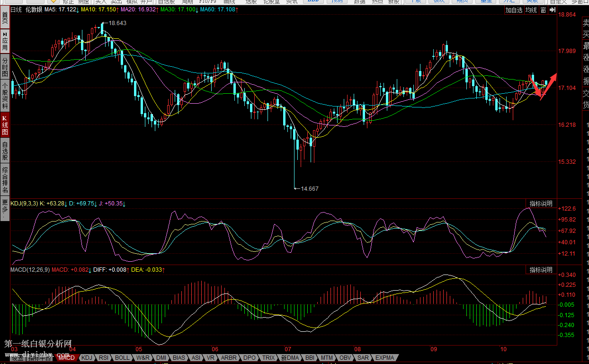Switch the indicator to KDJ tab
589x364 pixels.
(x=87, y=358)
